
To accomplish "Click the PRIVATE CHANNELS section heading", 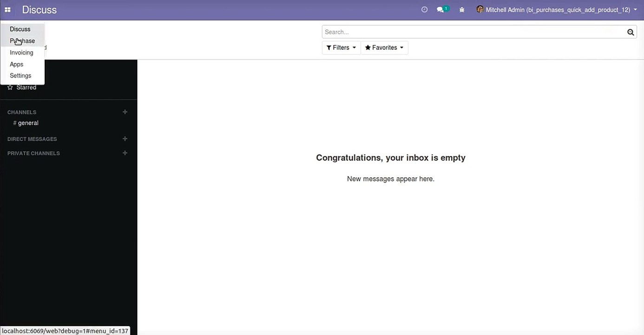I will [x=33, y=153].
